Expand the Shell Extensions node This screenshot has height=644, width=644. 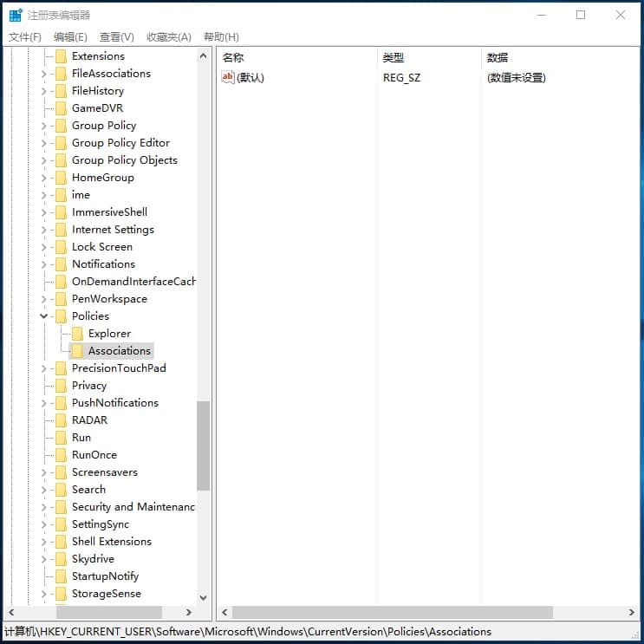[x=44, y=542]
